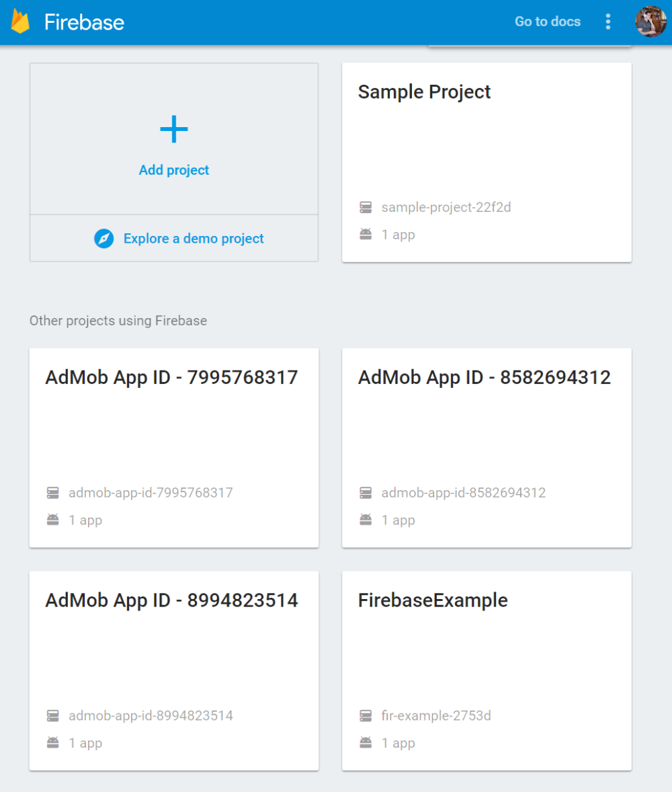
Task: Click the 1 app label on AdMob App ID 8994823514
Action: tap(85, 743)
